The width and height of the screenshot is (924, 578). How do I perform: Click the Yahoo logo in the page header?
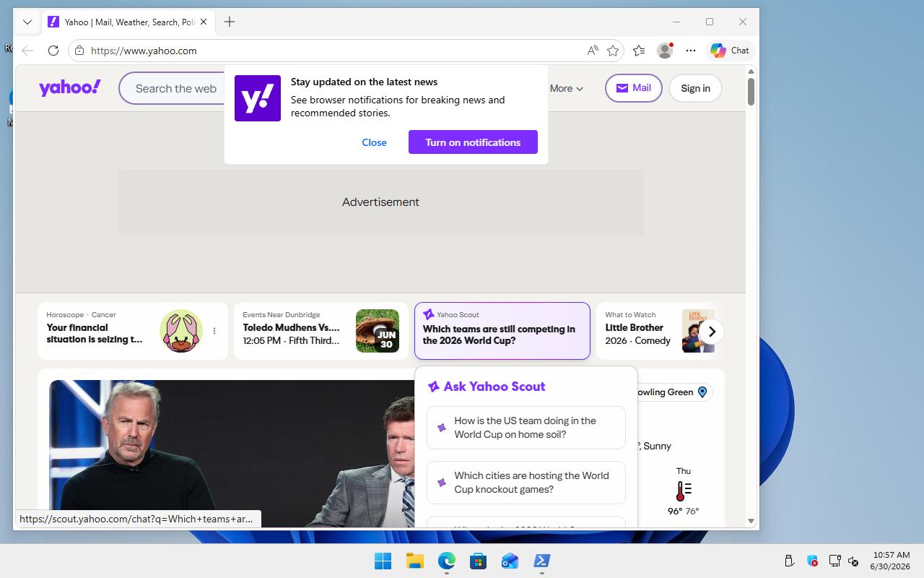coord(70,88)
